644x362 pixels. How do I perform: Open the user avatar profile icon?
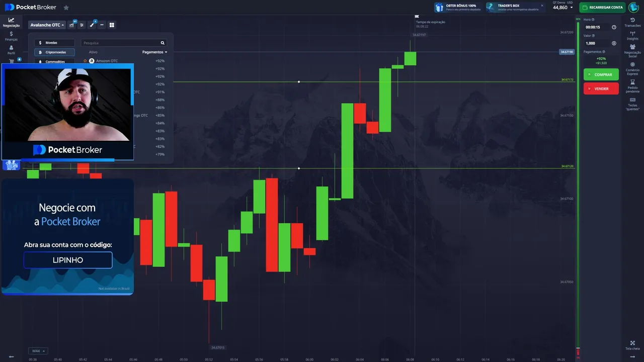pos(633,7)
